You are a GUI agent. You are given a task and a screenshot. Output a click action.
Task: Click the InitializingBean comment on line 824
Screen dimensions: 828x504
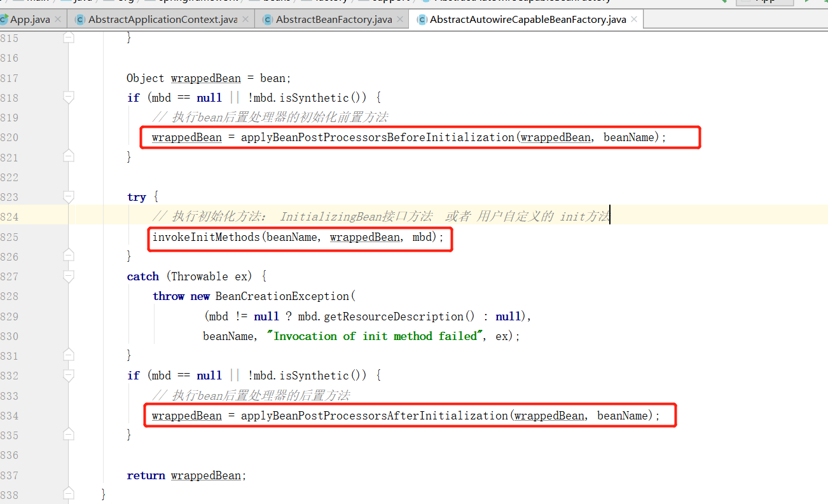pos(381,217)
